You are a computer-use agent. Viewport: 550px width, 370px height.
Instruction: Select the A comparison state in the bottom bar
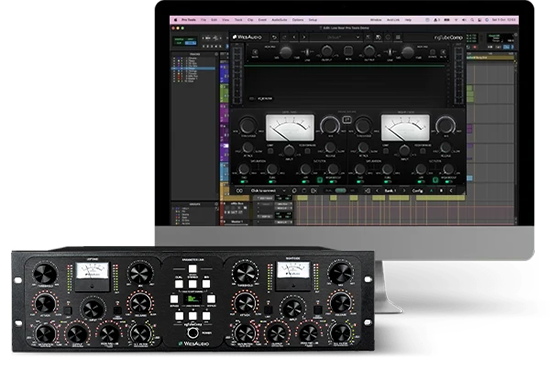pyautogui.click(x=431, y=190)
